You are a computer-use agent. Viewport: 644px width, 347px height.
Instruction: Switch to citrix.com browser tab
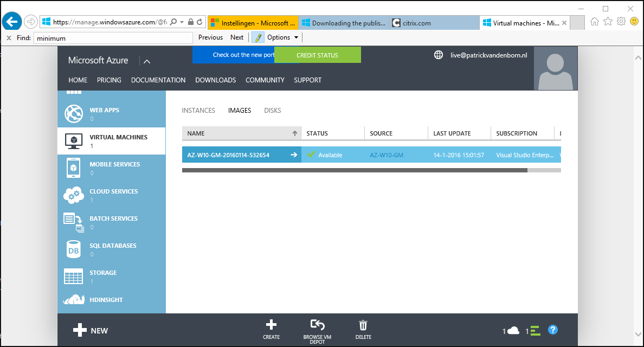coord(435,23)
